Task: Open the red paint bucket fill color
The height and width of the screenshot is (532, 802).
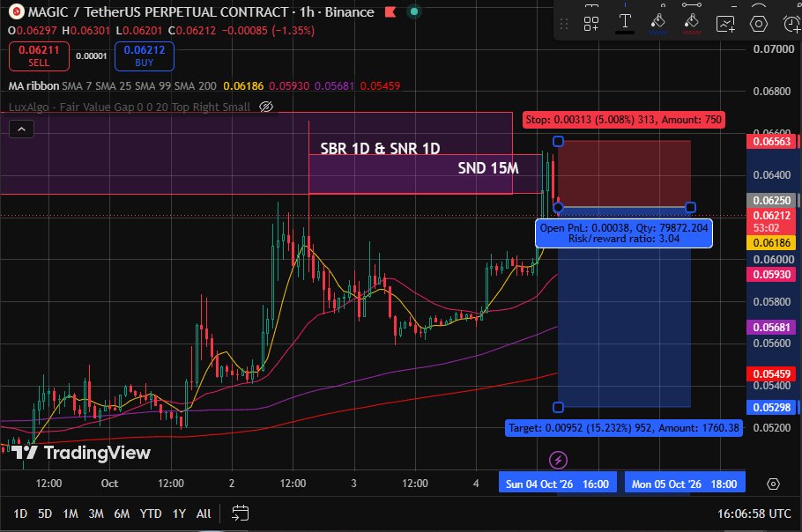Action: click(692, 23)
